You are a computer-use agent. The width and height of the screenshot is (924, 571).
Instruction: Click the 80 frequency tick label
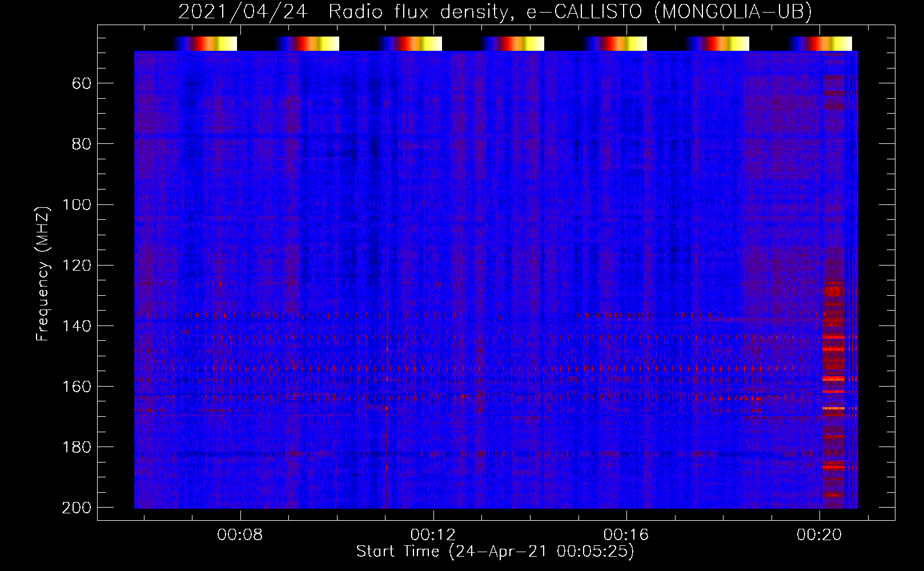tap(82, 144)
